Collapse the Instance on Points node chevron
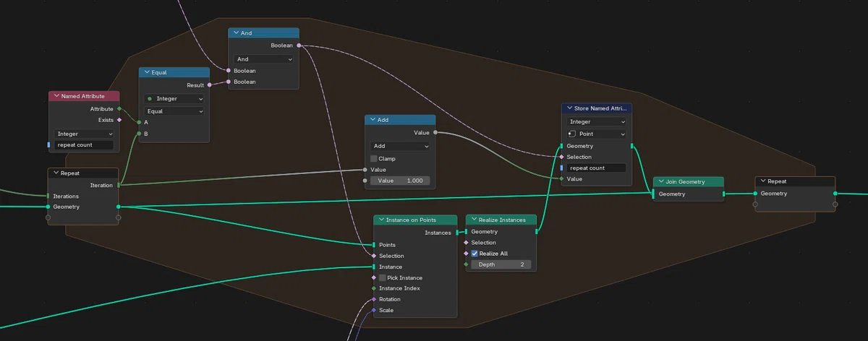Image resolution: width=868 pixels, height=341 pixels. pyautogui.click(x=381, y=220)
